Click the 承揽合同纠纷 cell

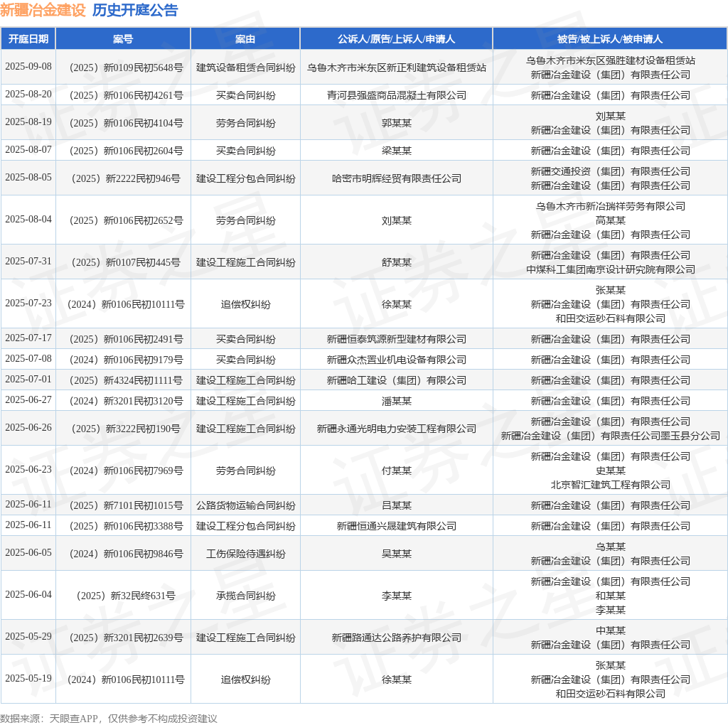click(x=245, y=596)
